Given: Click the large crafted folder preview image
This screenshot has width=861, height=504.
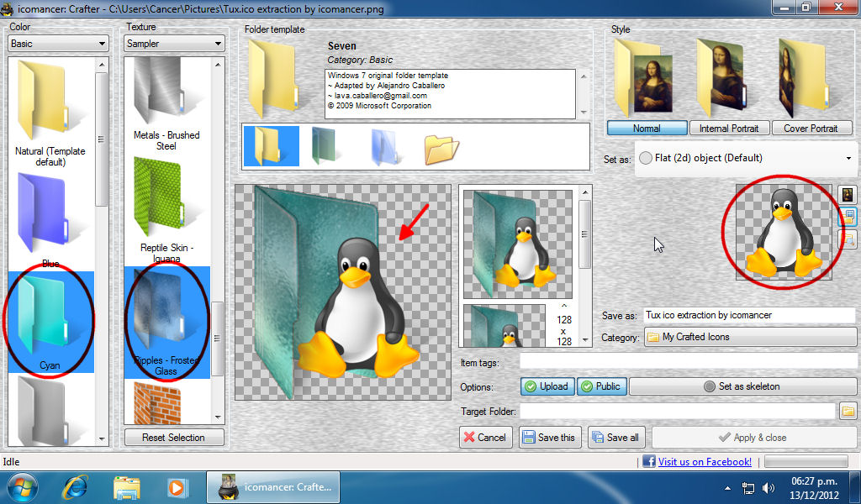Looking at the screenshot, I should point(343,292).
